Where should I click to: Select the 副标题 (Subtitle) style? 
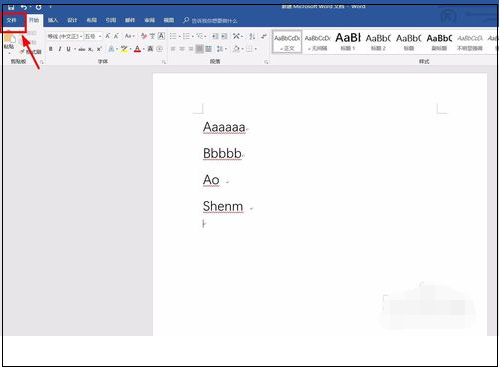point(439,42)
